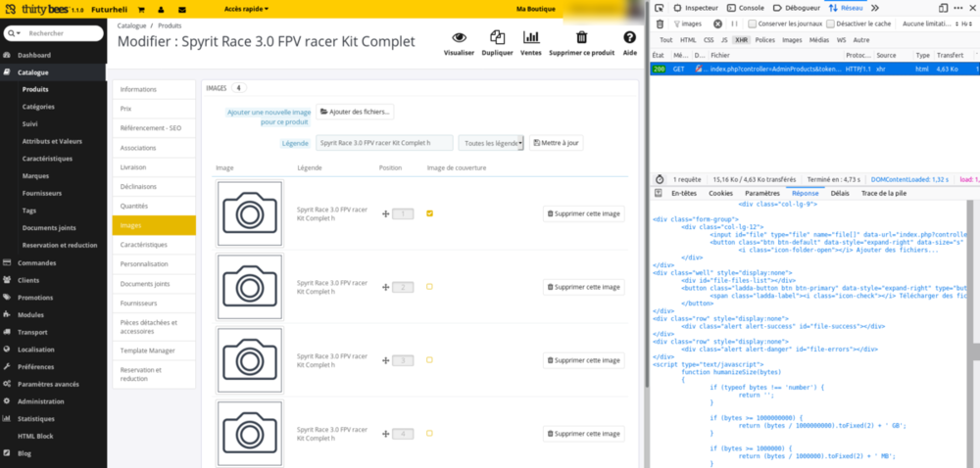Click the Mettre à jour button

point(556,143)
